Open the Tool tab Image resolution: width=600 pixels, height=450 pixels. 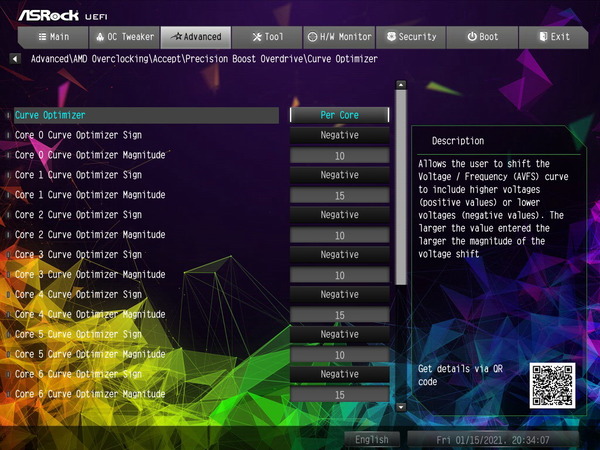pos(267,37)
